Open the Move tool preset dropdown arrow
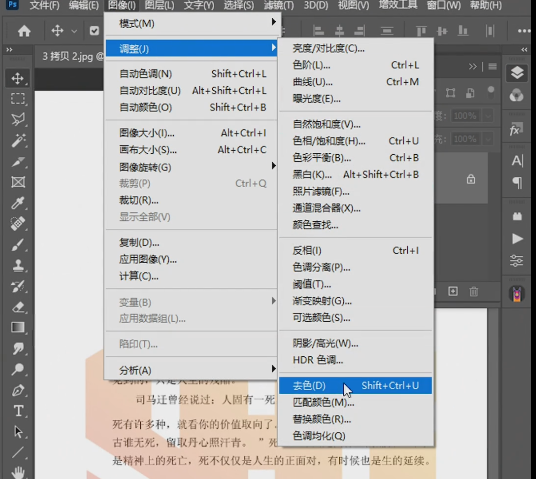 pyautogui.click(x=74, y=31)
